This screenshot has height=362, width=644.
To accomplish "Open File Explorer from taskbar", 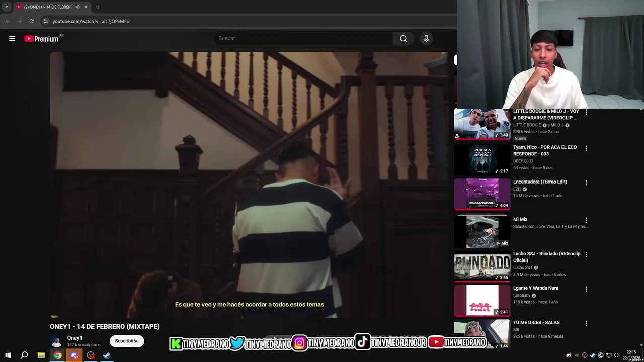I will pyautogui.click(x=41, y=355).
